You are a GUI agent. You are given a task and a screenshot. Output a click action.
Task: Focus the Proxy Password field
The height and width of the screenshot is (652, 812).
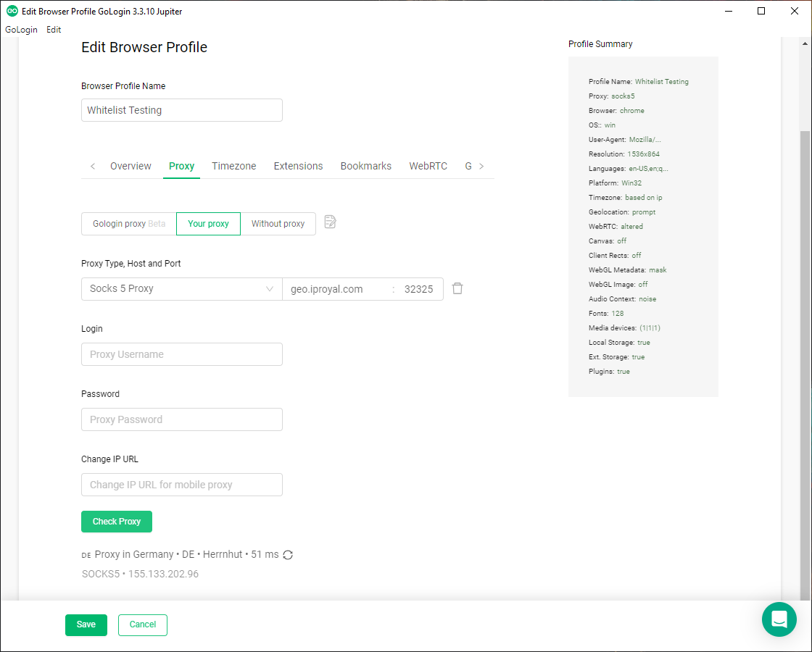[x=182, y=419]
